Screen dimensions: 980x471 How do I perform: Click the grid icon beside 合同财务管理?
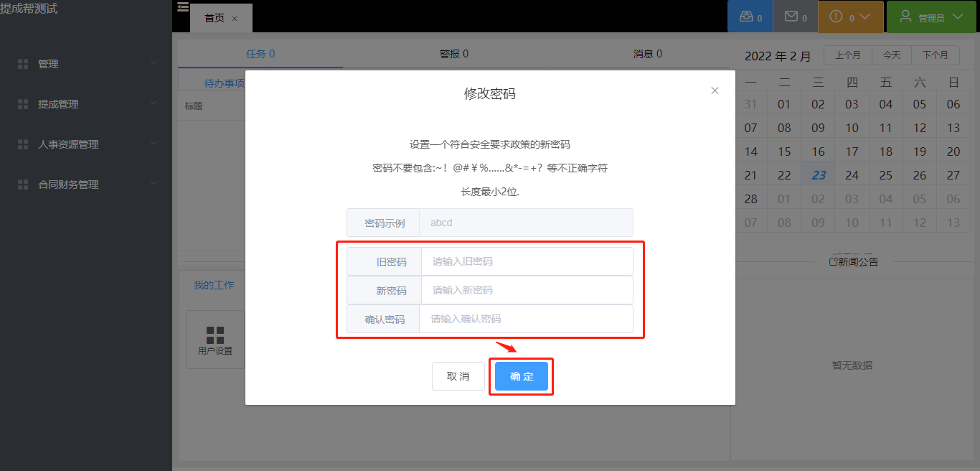(23, 185)
